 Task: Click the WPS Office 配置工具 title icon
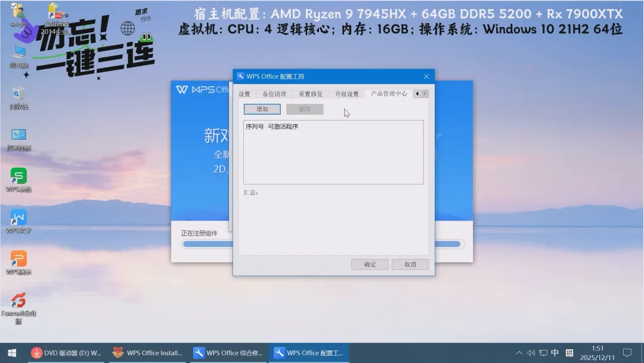[240, 76]
